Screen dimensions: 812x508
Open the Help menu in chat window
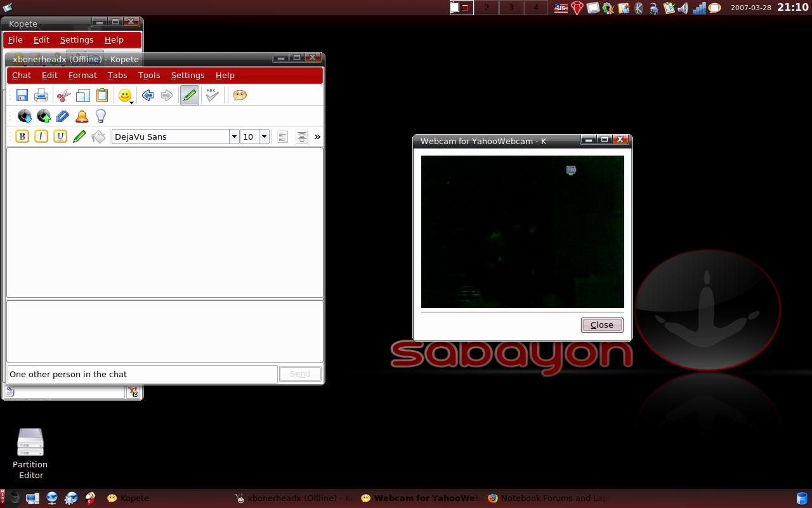225,75
